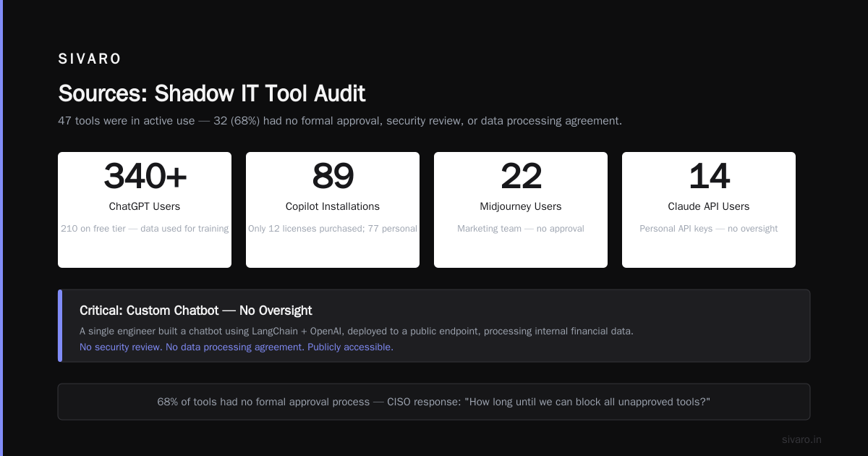Screen dimensions: 868x456
Task: Select the 'Copilot Installations' label
Action: coord(333,206)
